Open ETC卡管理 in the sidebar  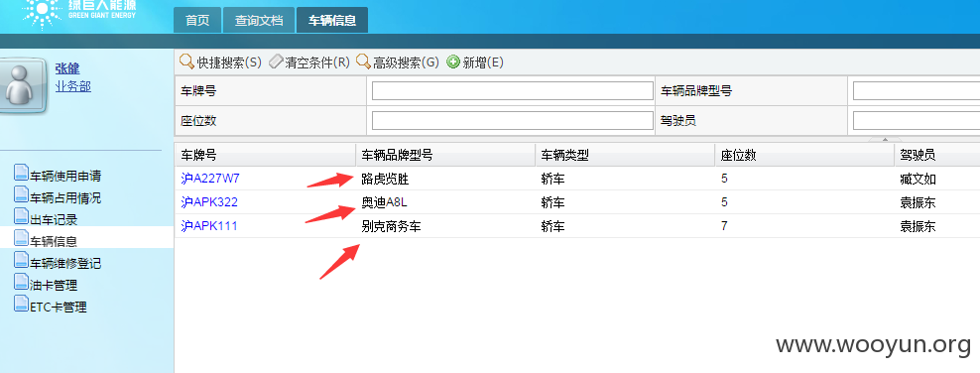click(x=59, y=308)
